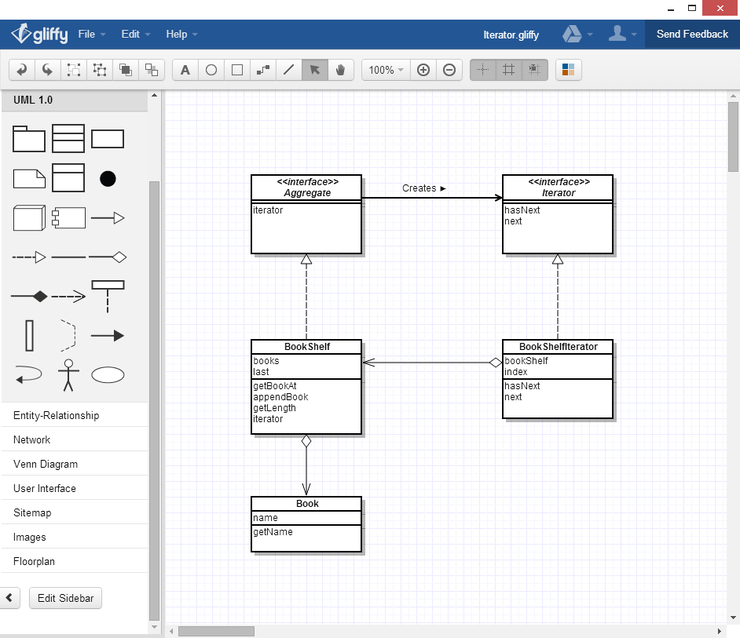Expand the Entity-Relationship shape library

pos(74,415)
